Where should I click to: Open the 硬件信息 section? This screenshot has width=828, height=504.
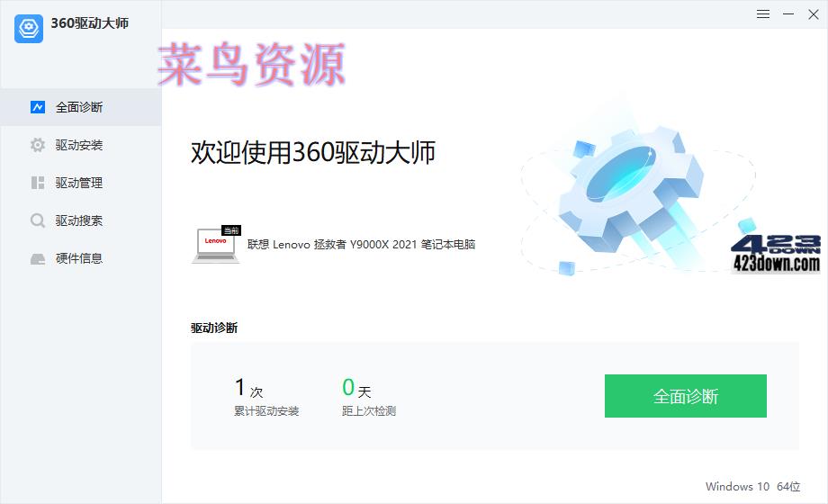(81, 258)
